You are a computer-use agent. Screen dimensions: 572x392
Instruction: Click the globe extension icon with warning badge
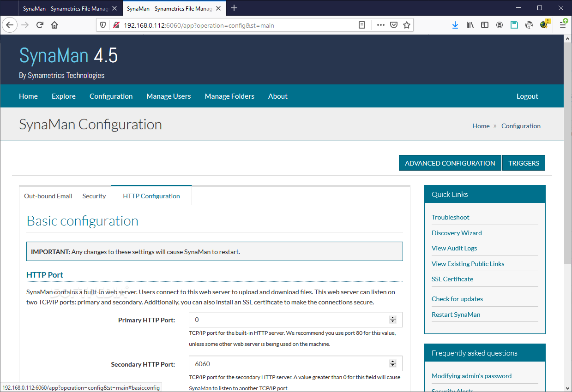point(545,24)
